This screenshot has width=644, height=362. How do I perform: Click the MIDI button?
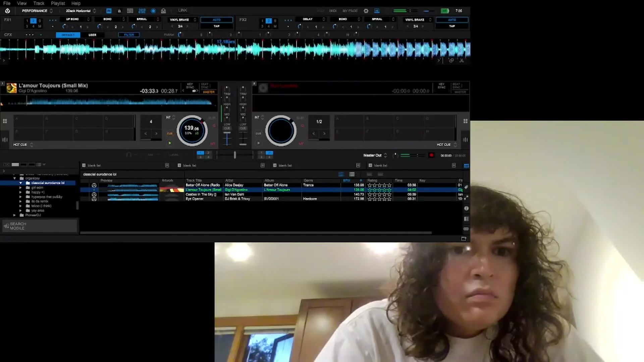[333, 11]
